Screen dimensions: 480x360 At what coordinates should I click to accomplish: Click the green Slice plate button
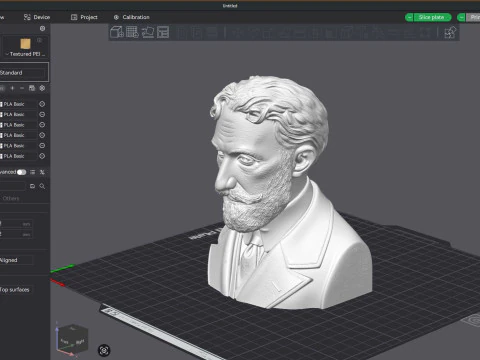coord(432,17)
